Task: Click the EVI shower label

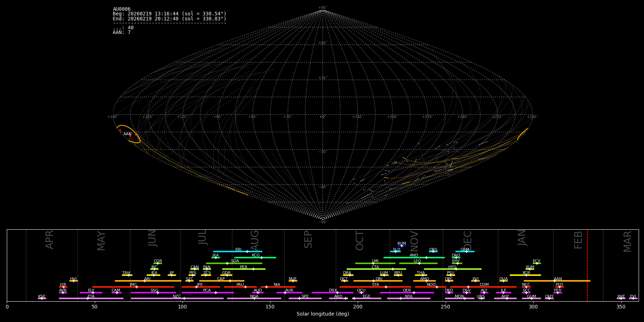Action: 633,297
